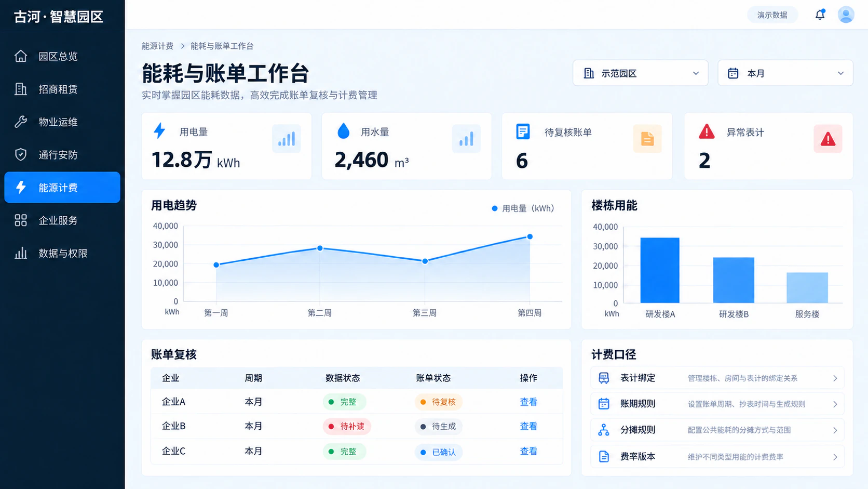Image resolution: width=868 pixels, height=489 pixels.
Task: Click the 分摊规则 hierarchy icon
Action: tap(604, 430)
